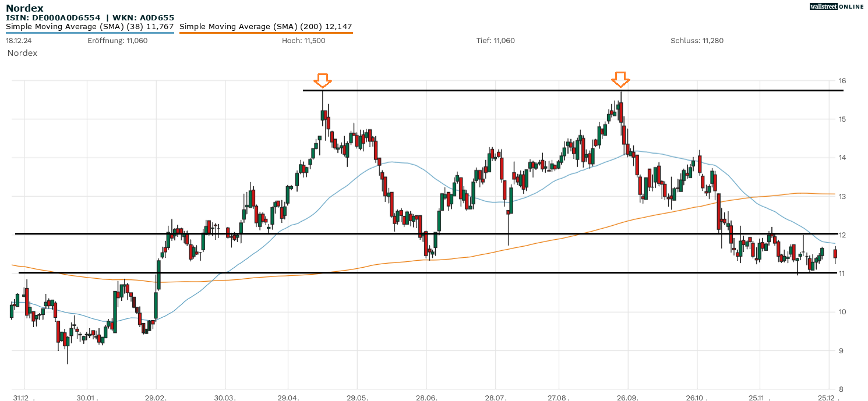Screen dimensions: 868x401
Task: Click the Hoch: 11,500 value
Action: pyautogui.click(x=303, y=41)
